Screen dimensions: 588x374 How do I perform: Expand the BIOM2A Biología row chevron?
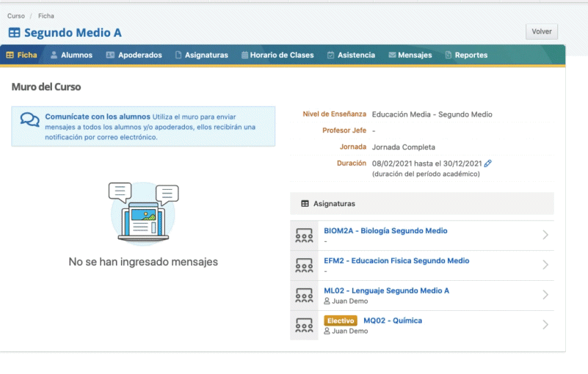(545, 235)
